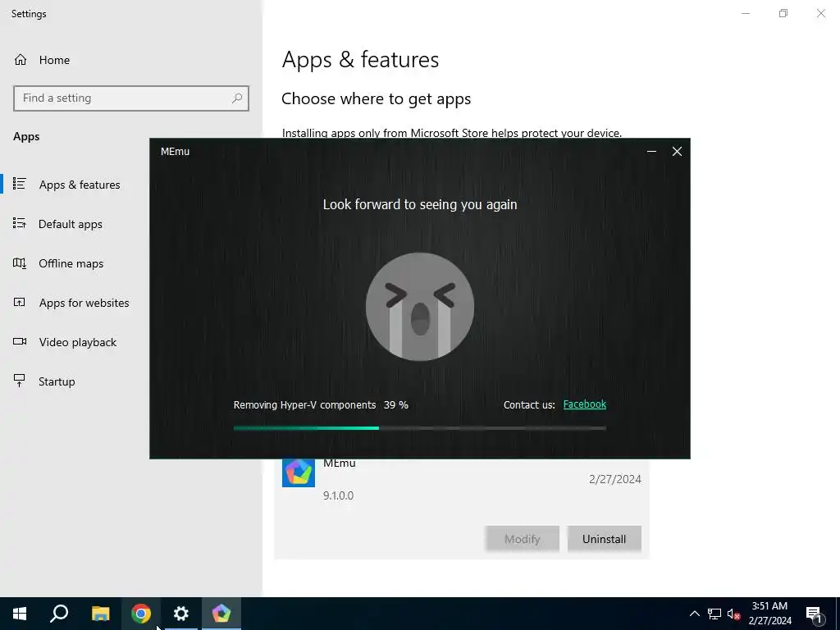Click the muted volume tray icon
Viewport: 840px width, 630px height.
pos(733,614)
